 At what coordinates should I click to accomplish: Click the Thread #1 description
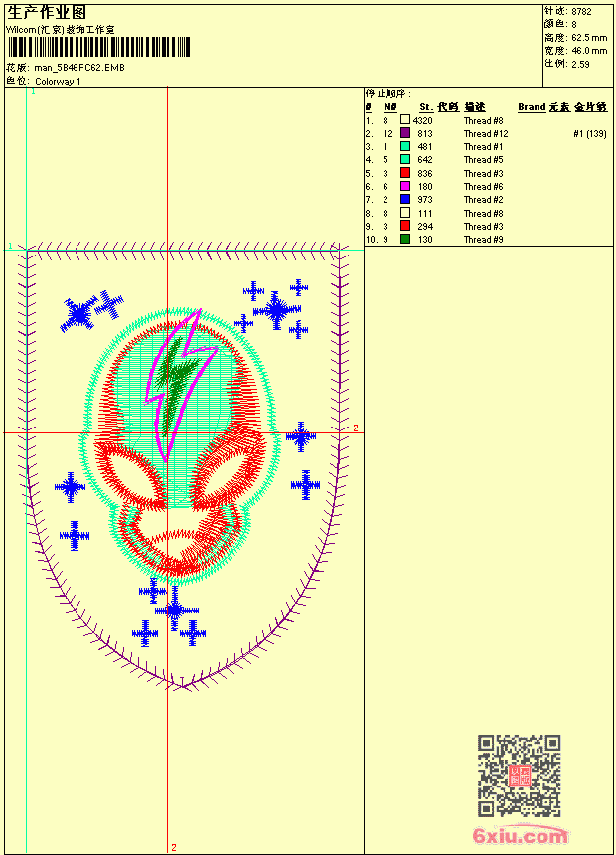pyautogui.click(x=484, y=147)
